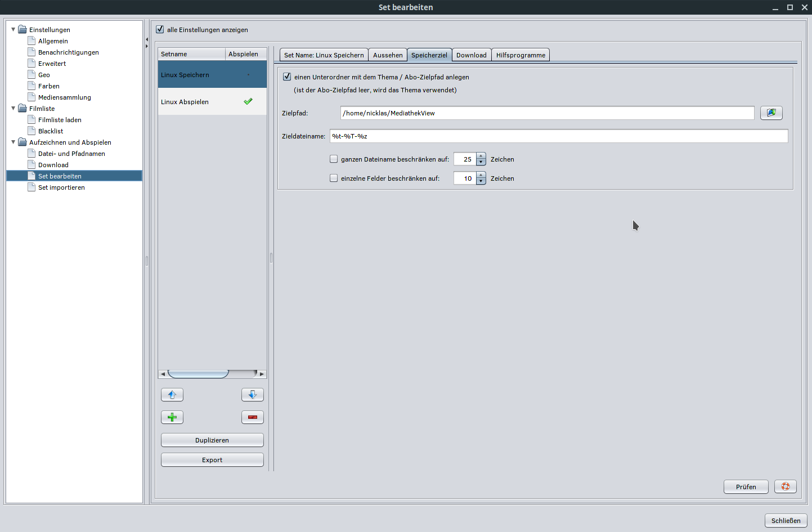Open Blacklist settings page
The height and width of the screenshot is (532, 812).
[51, 131]
